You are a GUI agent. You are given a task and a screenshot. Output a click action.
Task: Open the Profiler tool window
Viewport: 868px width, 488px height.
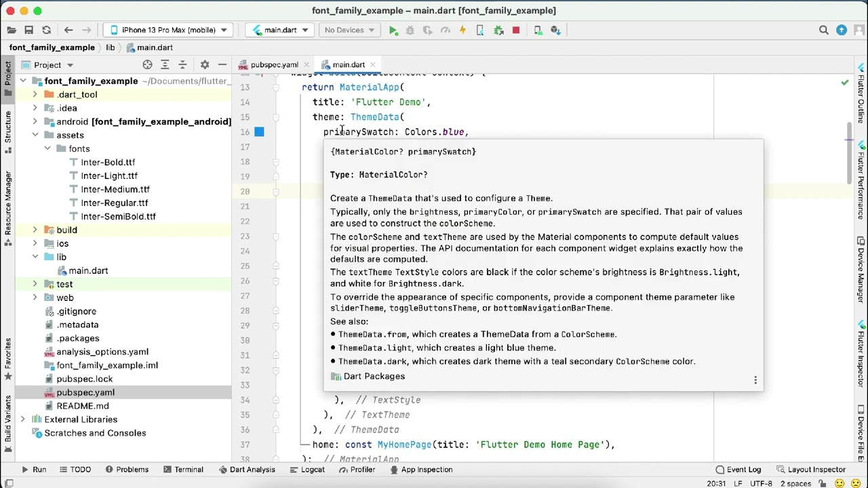point(357,469)
